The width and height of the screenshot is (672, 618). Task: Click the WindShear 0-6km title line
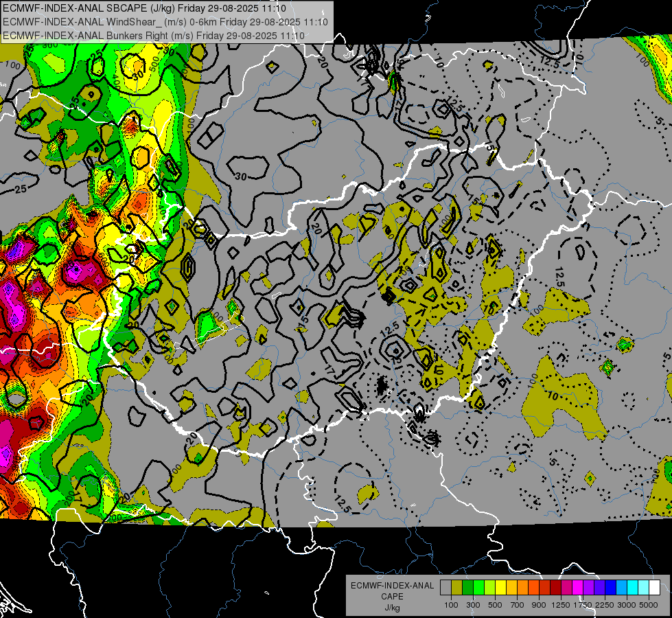click(x=165, y=22)
